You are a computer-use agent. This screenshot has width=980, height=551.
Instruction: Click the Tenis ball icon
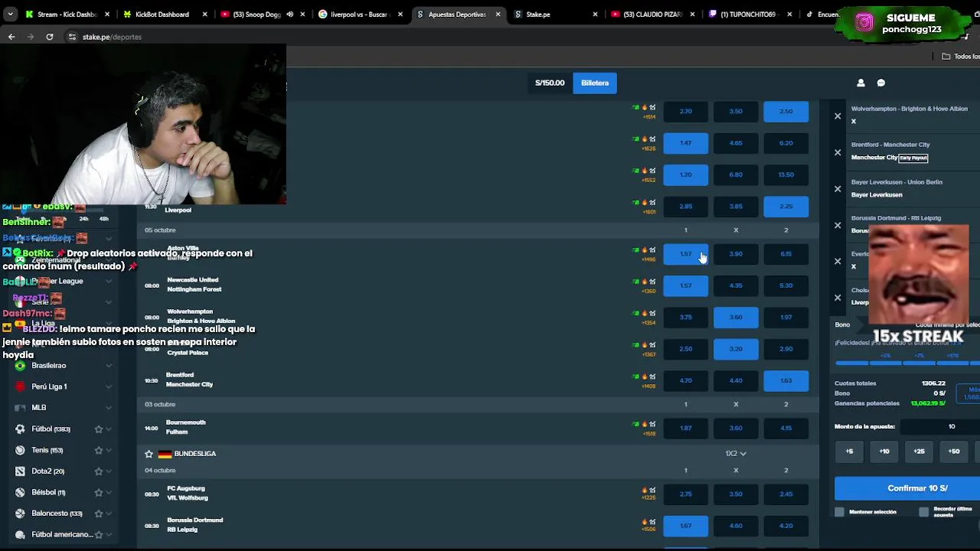tap(20, 450)
